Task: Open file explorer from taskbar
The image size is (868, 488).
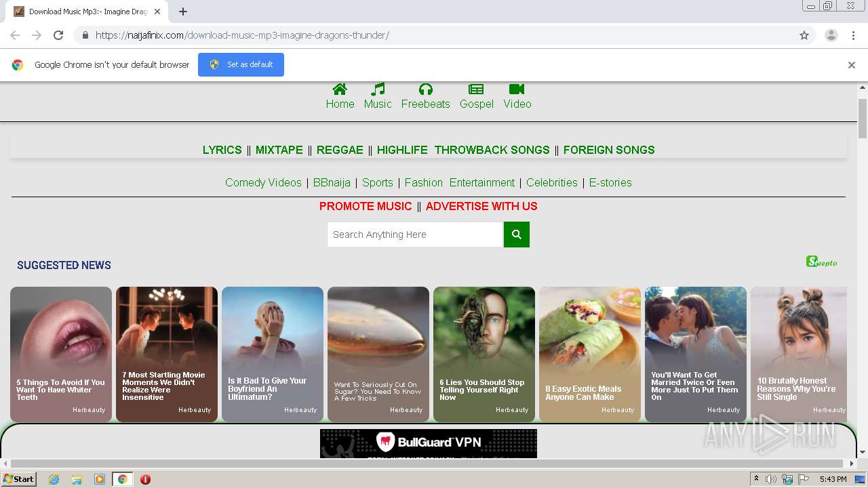Action: (x=77, y=479)
